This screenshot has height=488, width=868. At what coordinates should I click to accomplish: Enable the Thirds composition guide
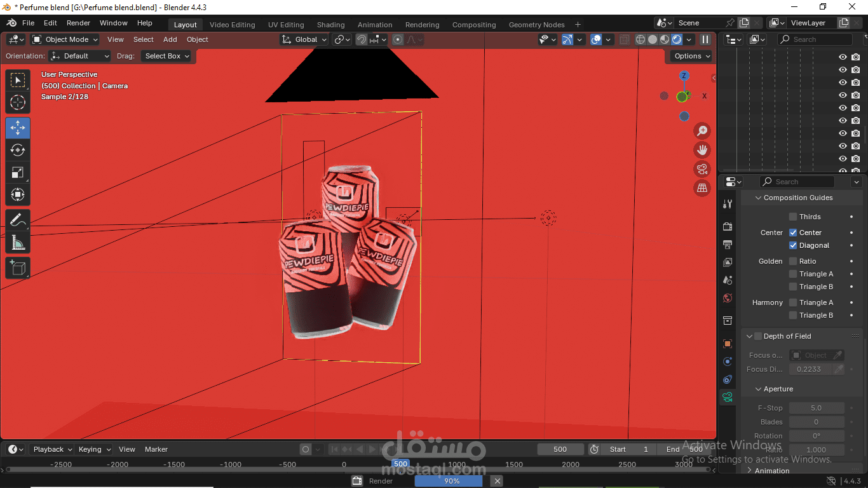click(x=793, y=217)
